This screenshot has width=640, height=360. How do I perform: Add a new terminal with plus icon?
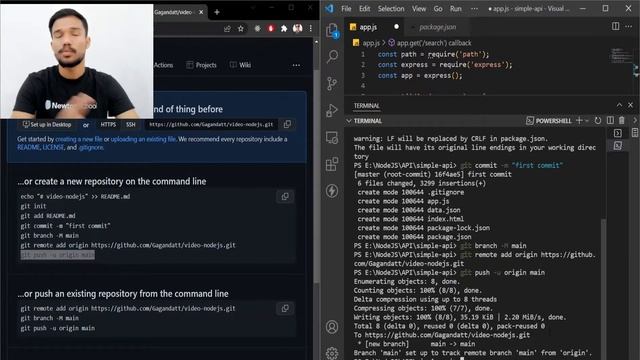(x=579, y=120)
